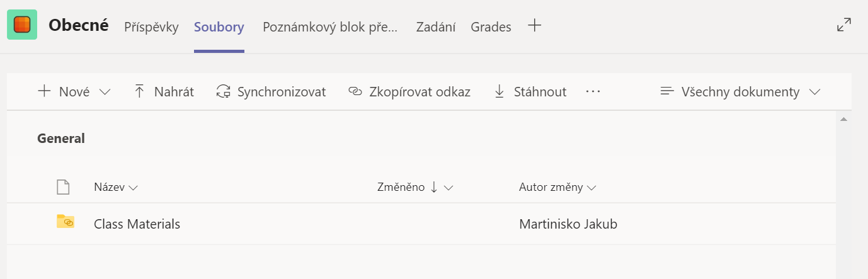Click the scrollbar up arrow
This screenshot has width=868, height=279.
843,118
